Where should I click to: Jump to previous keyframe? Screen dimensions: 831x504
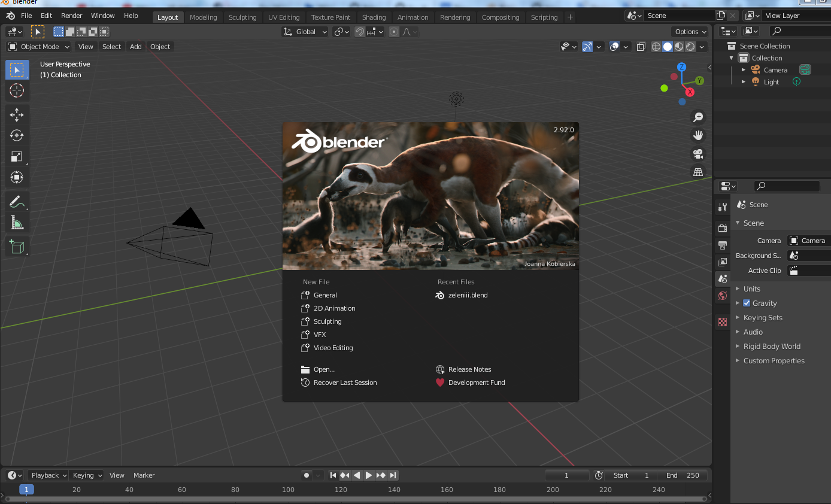coord(345,475)
